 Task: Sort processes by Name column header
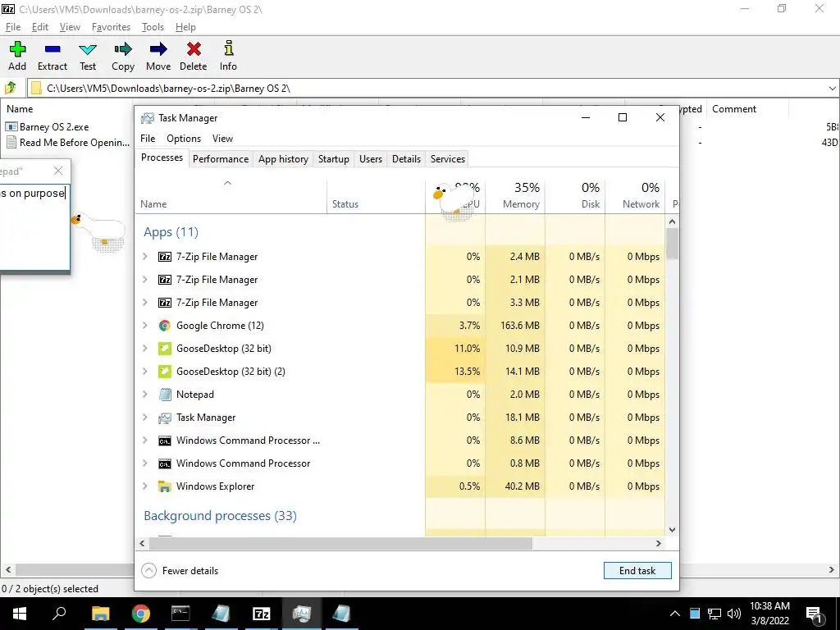point(231,195)
